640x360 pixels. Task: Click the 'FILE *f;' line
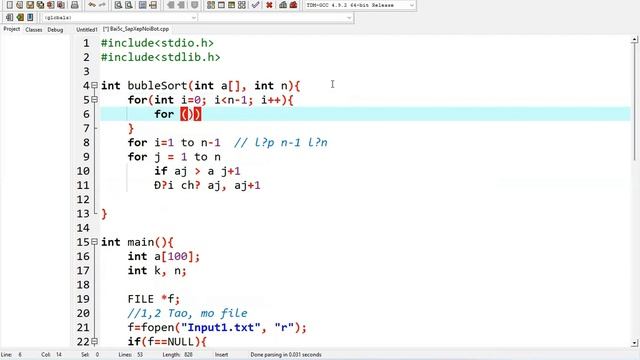pos(153,299)
